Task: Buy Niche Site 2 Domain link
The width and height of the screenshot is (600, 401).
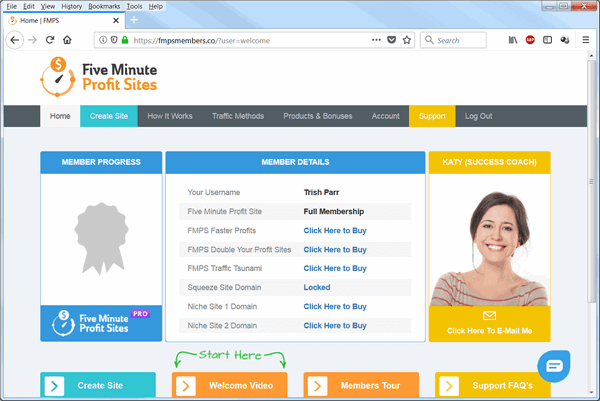Action: coord(335,326)
